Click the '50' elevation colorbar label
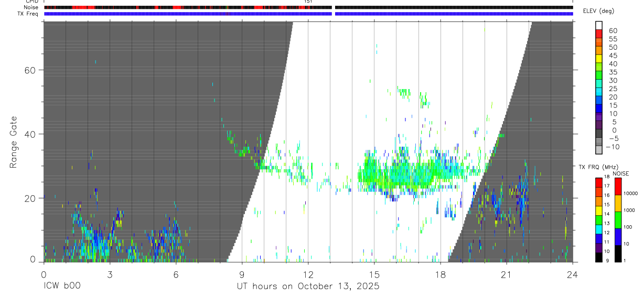Screen dimensions: 644x297 613,48
